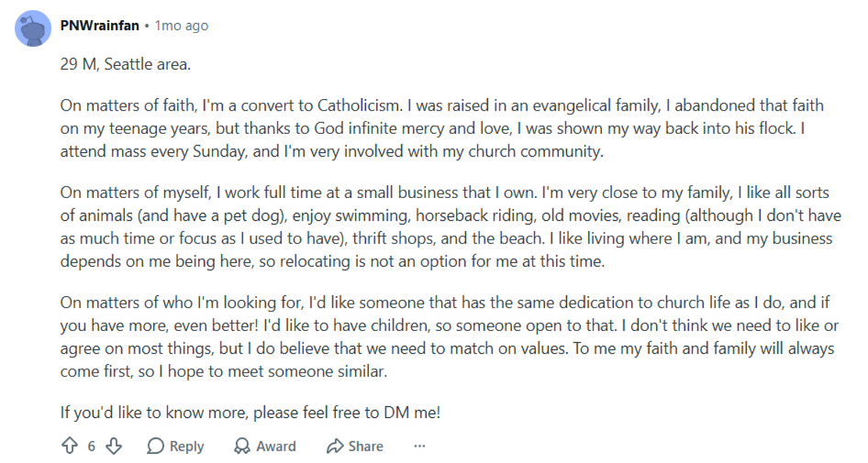Click the Reply text label
This screenshot has width=868, height=463.
click(x=186, y=446)
